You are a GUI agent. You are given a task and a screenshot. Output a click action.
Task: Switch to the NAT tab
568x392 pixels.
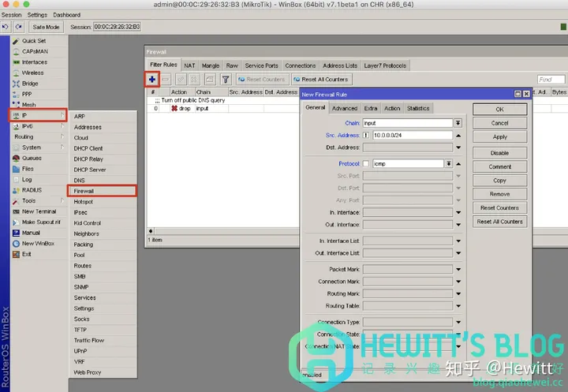coord(189,65)
